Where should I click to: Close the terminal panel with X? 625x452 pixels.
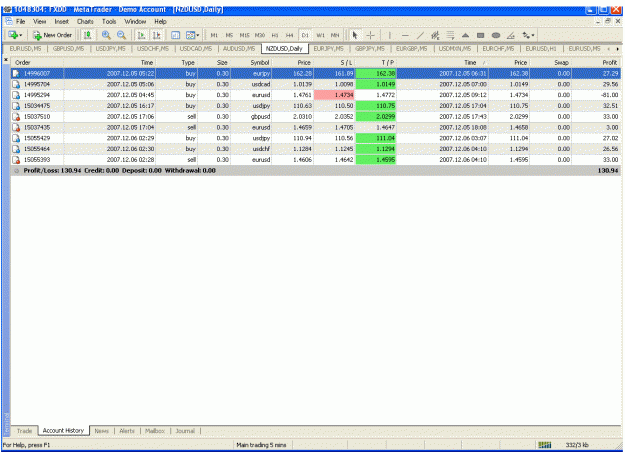pos(6,60)
